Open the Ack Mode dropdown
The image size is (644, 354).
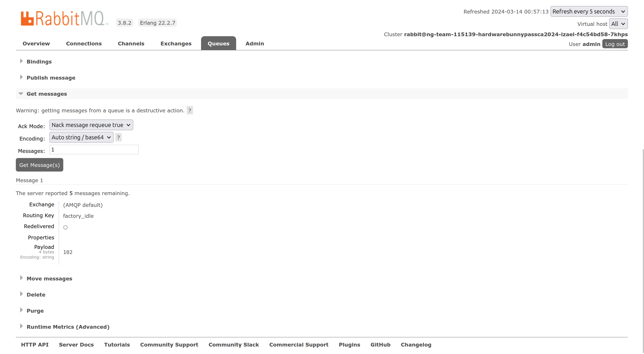pyautogui.click(x=91, y=125)
